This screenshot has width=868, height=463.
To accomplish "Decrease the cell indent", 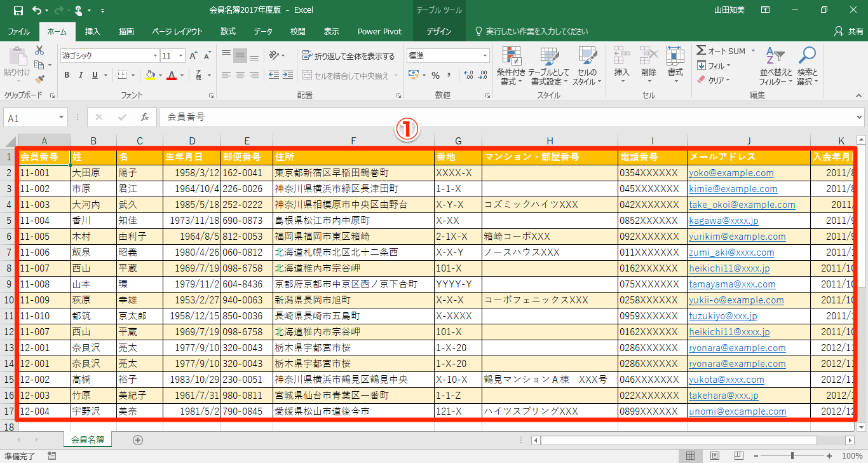I will 273,75.
